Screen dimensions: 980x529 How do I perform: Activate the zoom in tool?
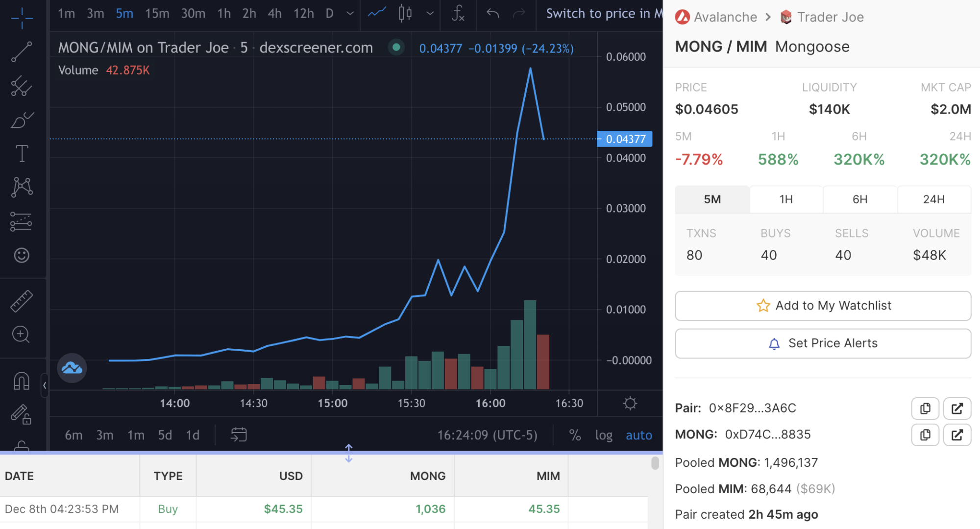(22, 335)
